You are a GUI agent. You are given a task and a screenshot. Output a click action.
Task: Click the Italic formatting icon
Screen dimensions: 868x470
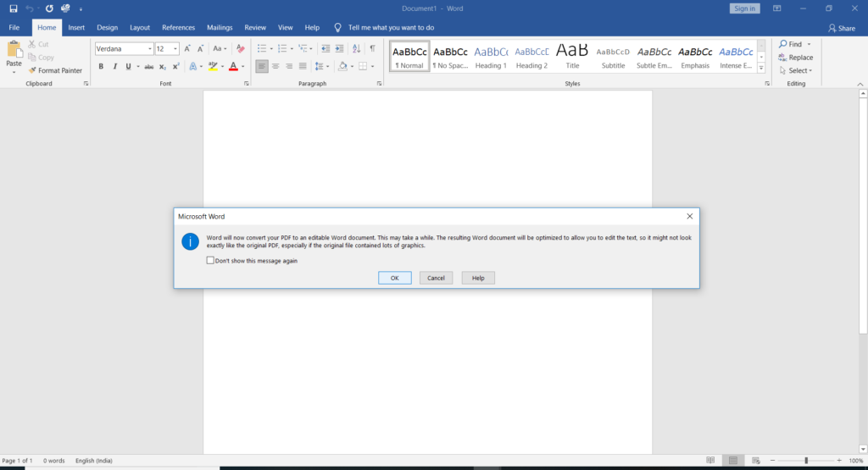pyautogui.click(x=114, y=66)
